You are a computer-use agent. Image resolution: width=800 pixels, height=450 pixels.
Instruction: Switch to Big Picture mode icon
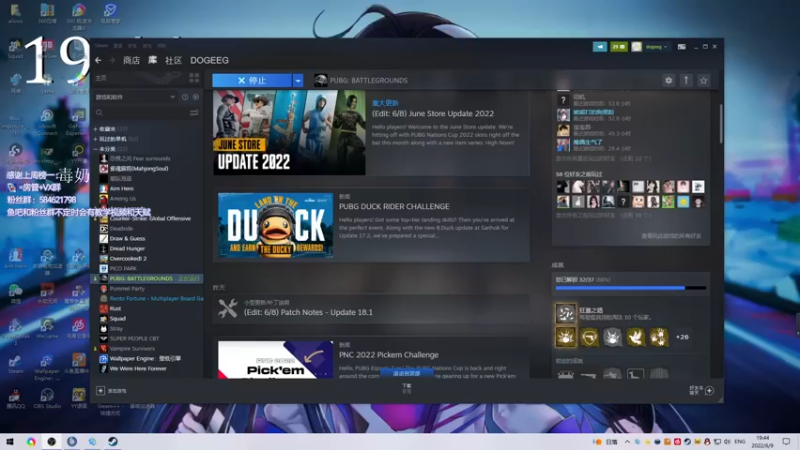681,46
